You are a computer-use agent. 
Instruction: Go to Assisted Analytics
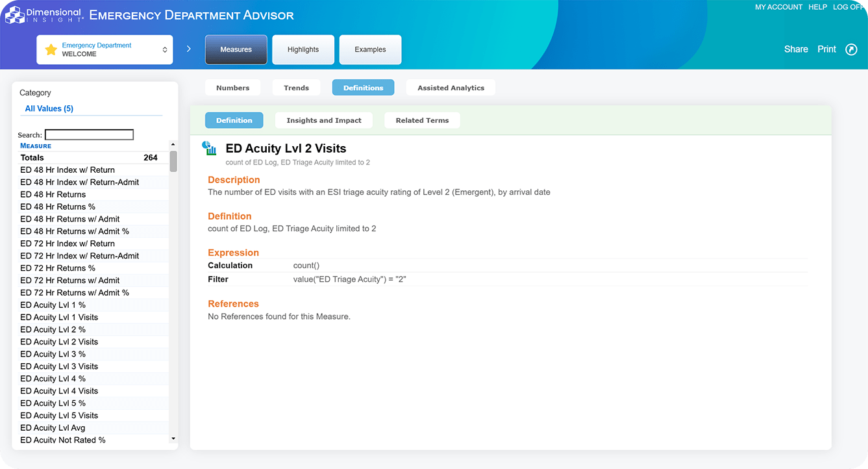(451, 88)
